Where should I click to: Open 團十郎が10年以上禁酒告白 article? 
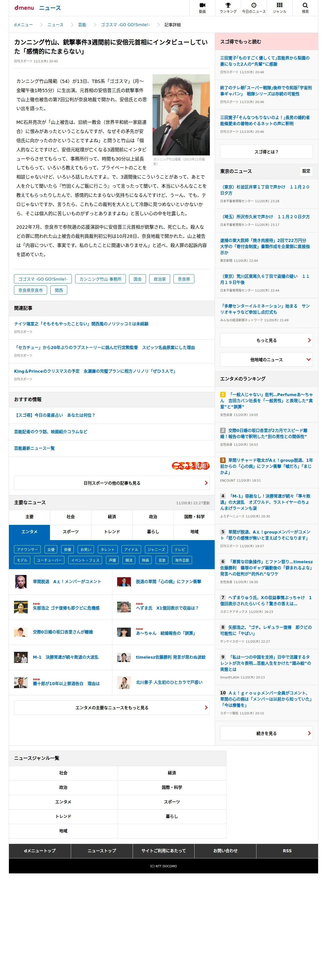[66, 684]
